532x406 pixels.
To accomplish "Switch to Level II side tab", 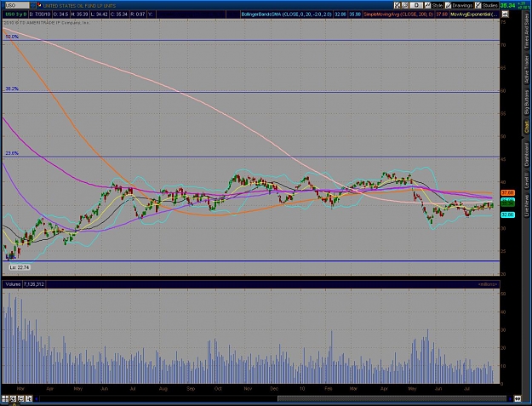I will pyautogui.click(x=527, y=180).
